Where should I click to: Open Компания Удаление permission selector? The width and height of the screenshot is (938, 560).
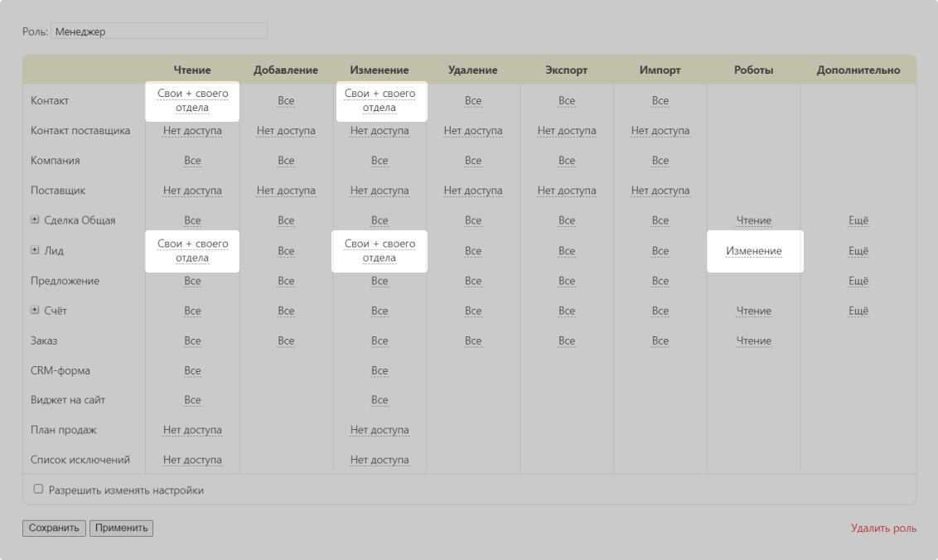(x=473, y=161)
